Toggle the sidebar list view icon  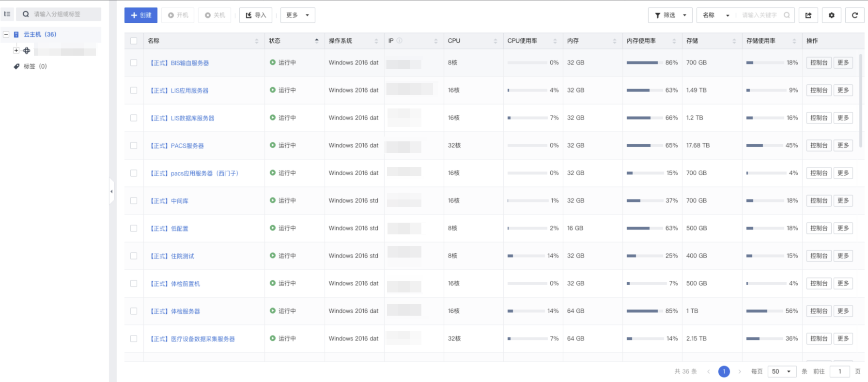click(x=7, y=14)
